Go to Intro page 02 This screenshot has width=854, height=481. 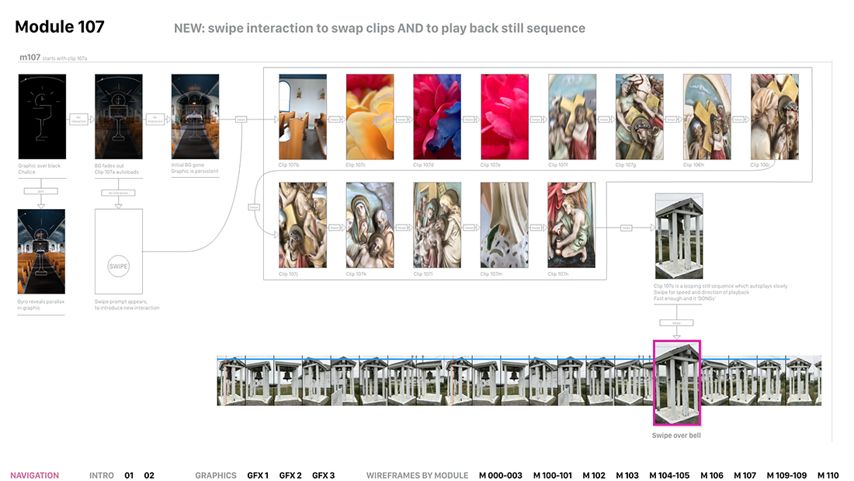pyautogui.click(x=149, y=475)
